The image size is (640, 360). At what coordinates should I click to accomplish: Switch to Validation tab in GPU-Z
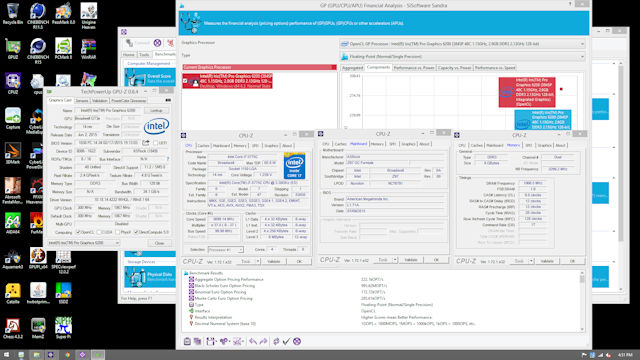100,100
